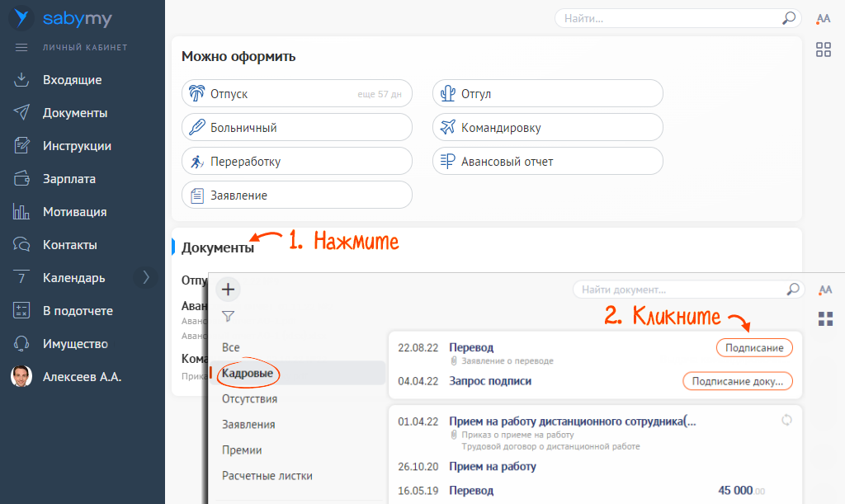This screenshot has width=845, height=504.
Task: Open the filter funnel icon
Action: pos(229,316)
